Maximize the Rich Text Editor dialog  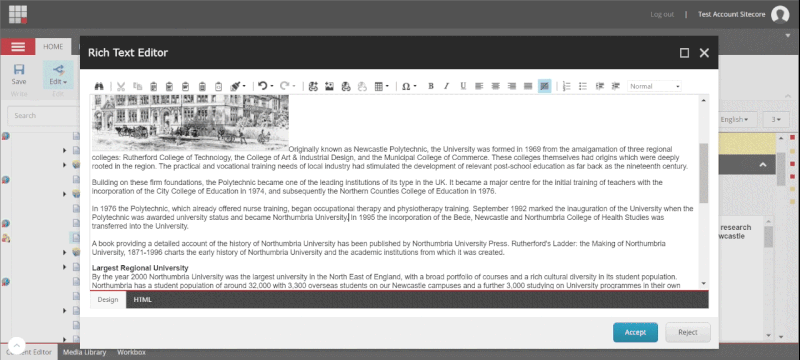(x=685, y=53)
